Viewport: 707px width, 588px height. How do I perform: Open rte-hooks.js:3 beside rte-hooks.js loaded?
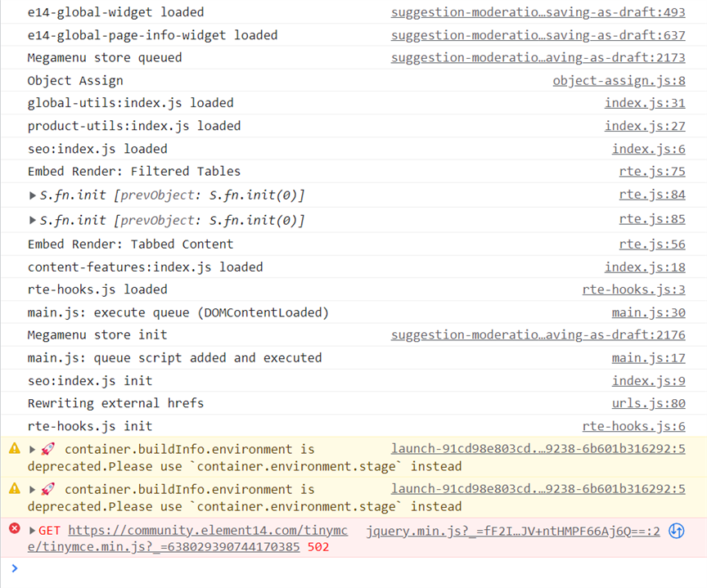click(633, 289)
